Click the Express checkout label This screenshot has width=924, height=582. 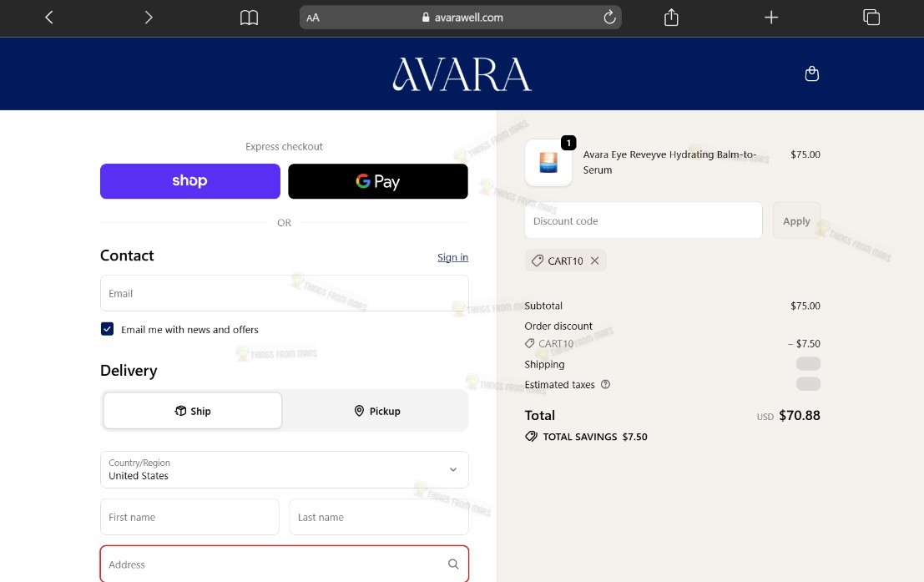pyautogui.click(x=284, y=146)
